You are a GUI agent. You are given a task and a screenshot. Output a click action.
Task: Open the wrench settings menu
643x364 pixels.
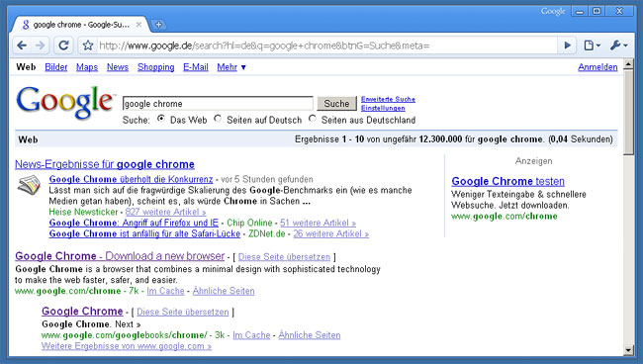618,45
